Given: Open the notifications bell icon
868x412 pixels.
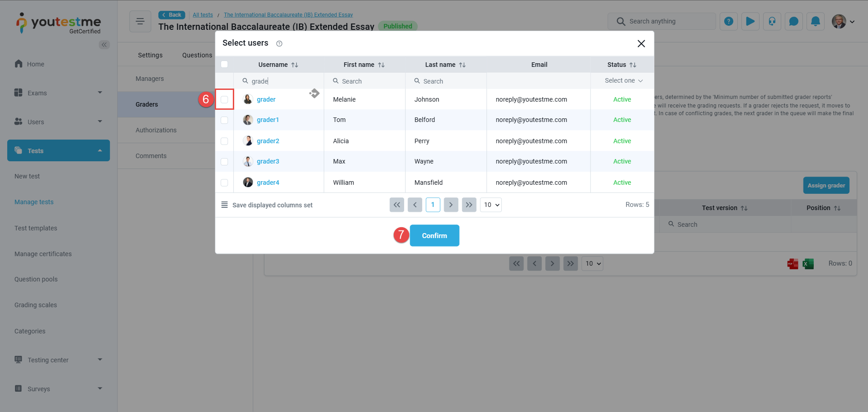Looking at the screenshot, I should [x=815, y=21].
